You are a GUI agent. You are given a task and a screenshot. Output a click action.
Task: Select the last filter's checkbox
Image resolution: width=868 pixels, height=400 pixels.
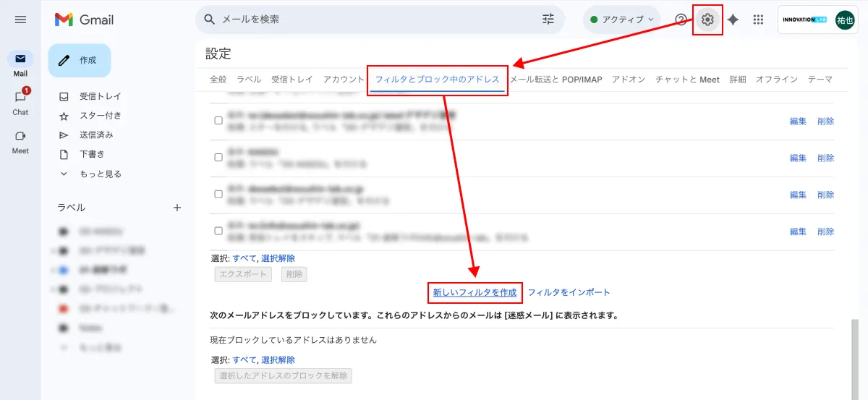click(x=218, y=231)
